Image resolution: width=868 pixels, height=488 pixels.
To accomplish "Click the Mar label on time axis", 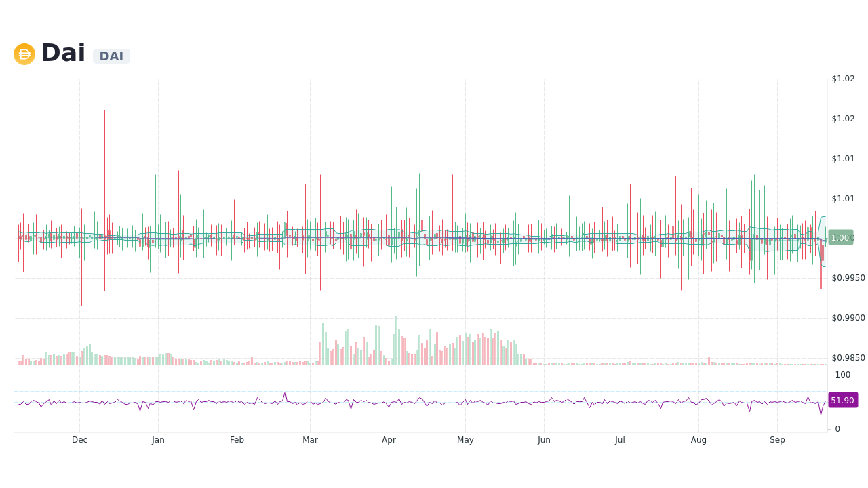I will [310, 440].
